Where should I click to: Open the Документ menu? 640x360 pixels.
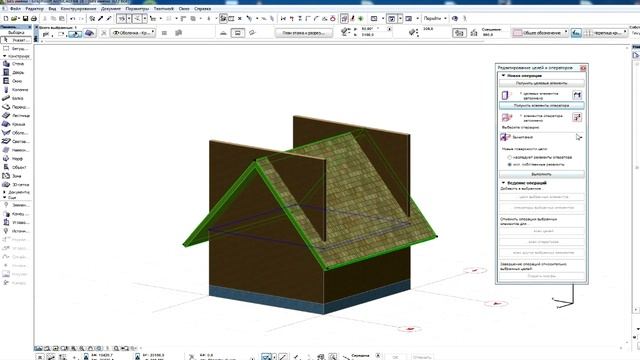point(111,9)
